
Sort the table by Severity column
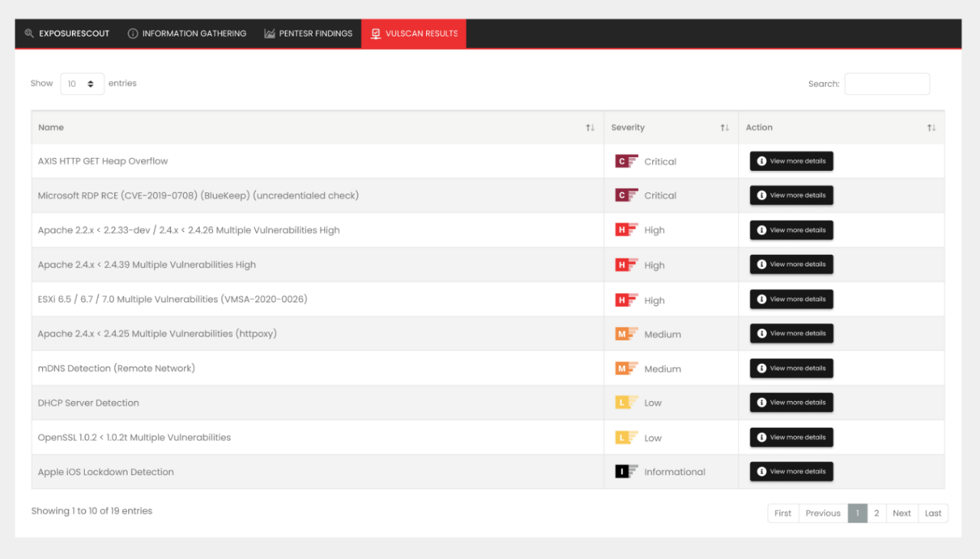(724, 127)
